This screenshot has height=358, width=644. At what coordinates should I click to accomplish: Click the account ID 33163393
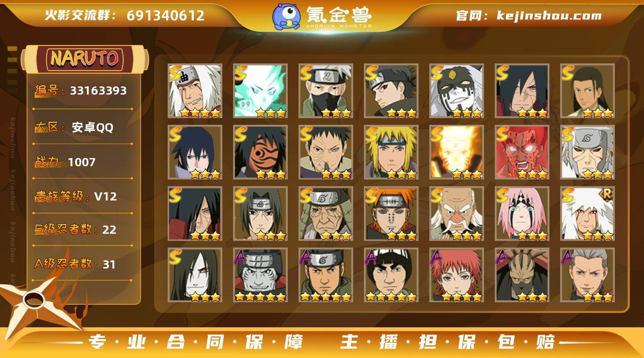98,91
